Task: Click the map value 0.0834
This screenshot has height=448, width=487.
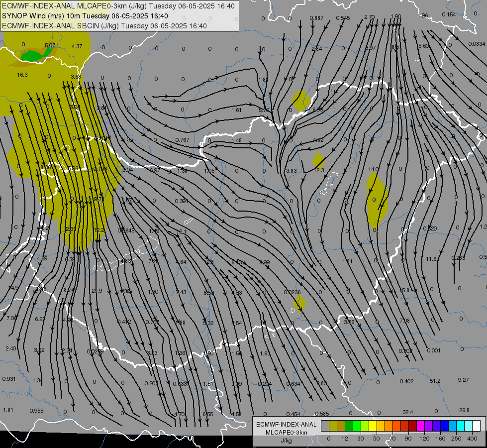Action: coord(477,44)
